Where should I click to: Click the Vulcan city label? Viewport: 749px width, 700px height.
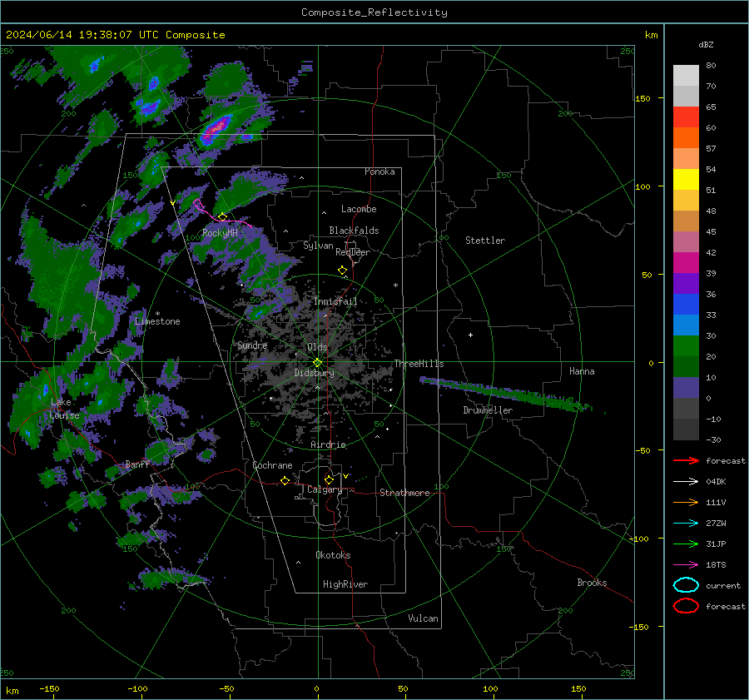[424, 618]
